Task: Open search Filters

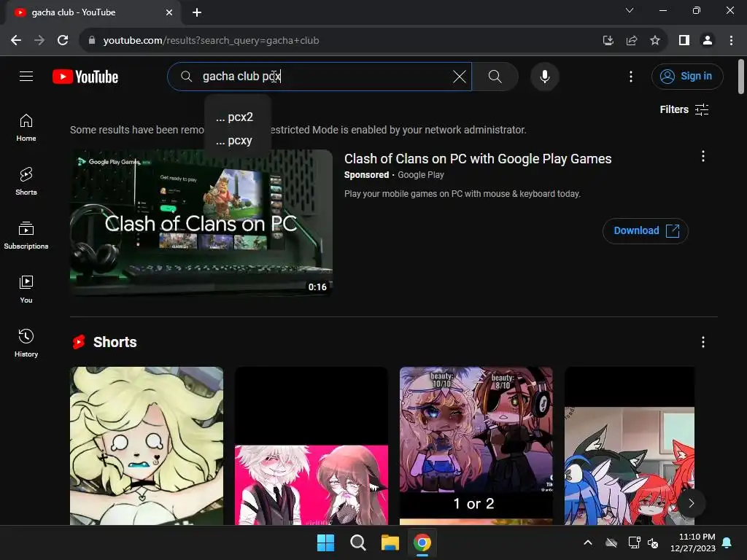Action: click(x=684, y=109)
